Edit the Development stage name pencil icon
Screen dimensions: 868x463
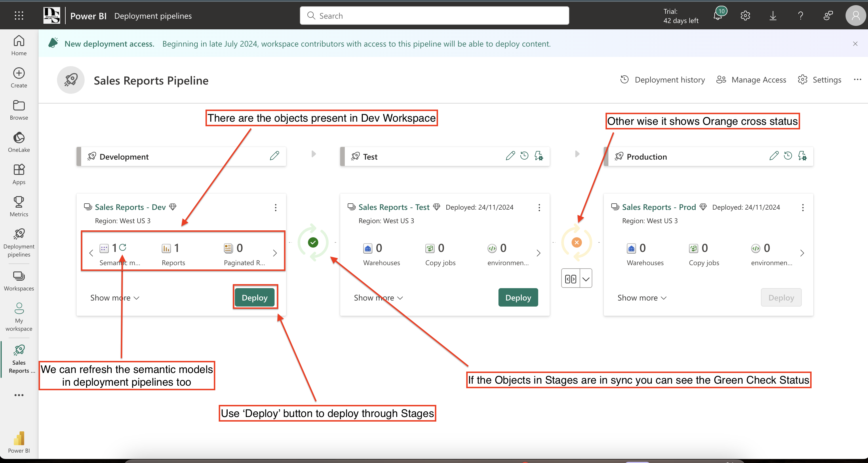(274, 156)
